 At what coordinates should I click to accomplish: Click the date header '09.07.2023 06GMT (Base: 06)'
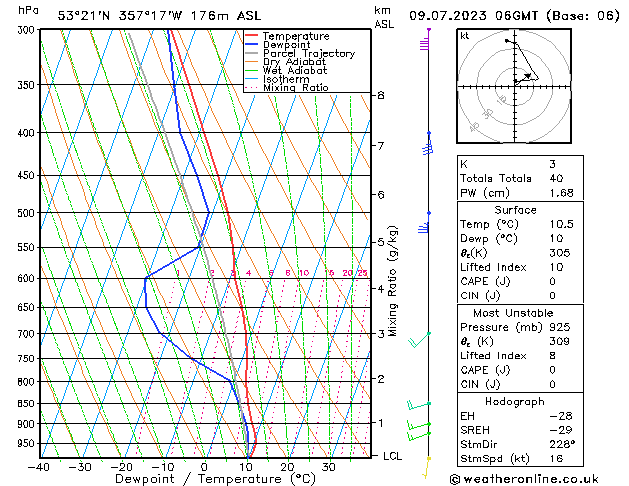coord(514,16)
